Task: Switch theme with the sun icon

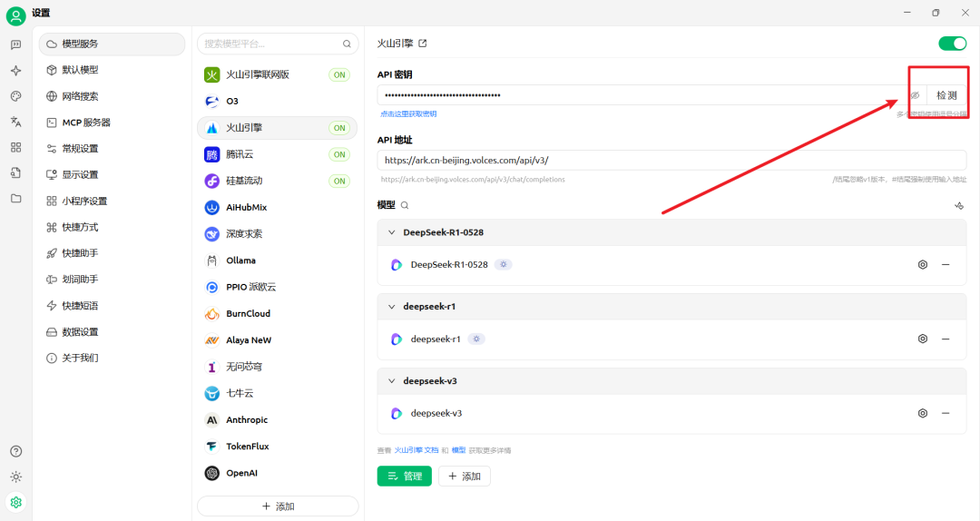Action: point(15,477)
